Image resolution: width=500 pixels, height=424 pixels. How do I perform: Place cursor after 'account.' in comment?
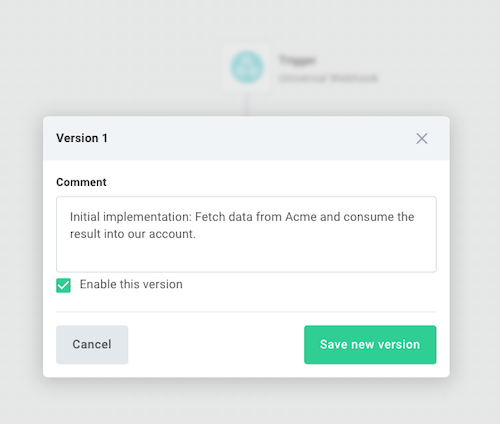[196, 234]
